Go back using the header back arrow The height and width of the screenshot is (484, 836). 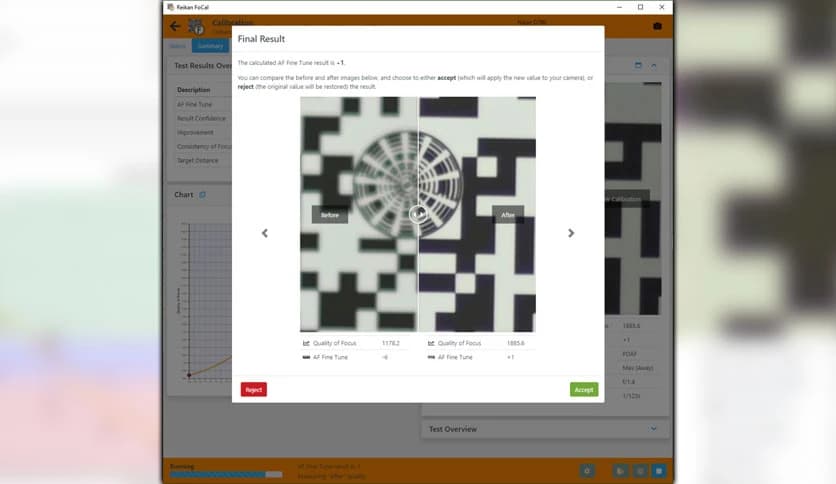pyautogui.click(x=175, y=26)
